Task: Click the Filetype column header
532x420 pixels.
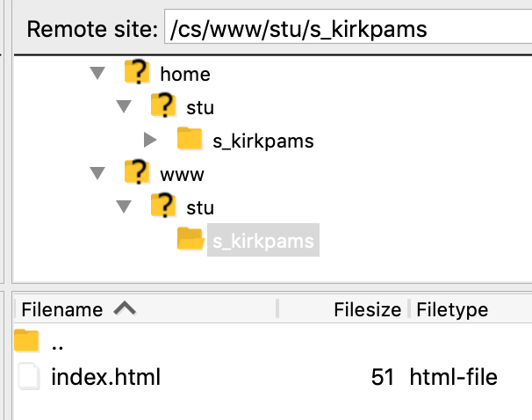Action: coord(452,309)
